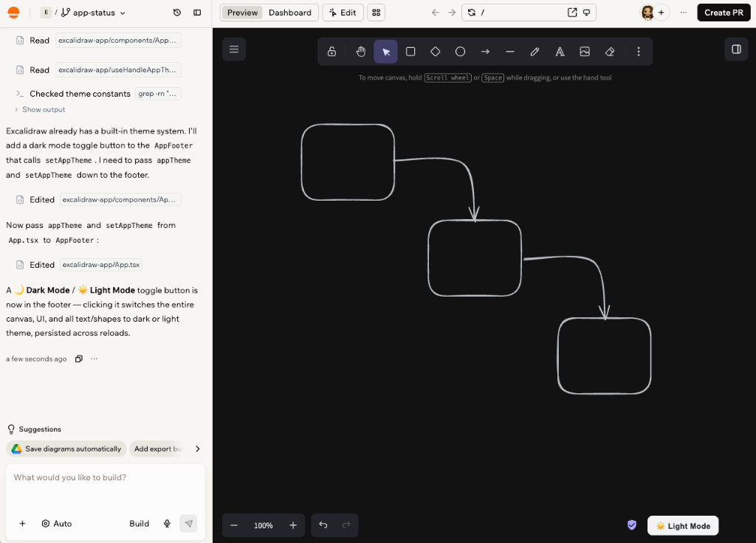
Task: Toggle the chat panel layout icon
Action: click(x=197, y=13)
